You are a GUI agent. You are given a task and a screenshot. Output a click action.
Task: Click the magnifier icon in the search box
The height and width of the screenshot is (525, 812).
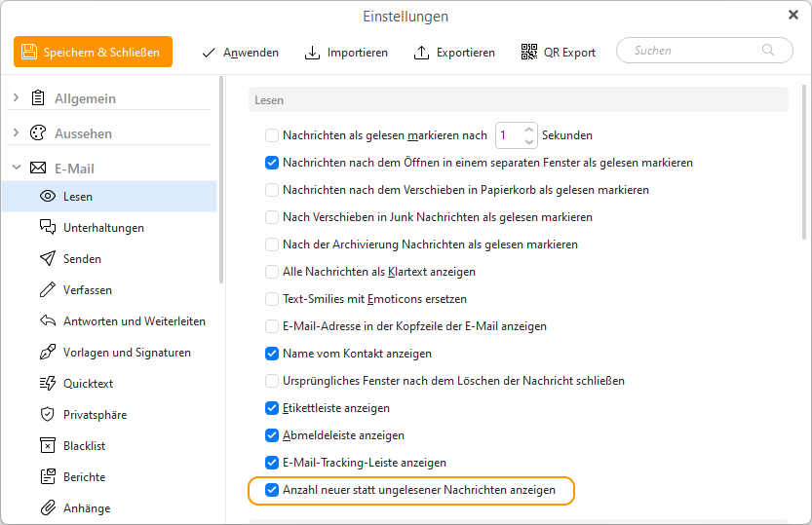(768, 50)
